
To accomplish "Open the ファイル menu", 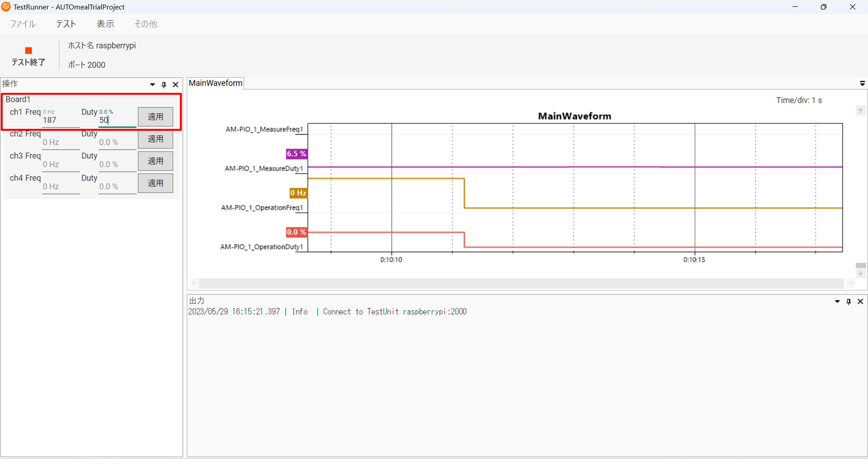I will [22, 24].
